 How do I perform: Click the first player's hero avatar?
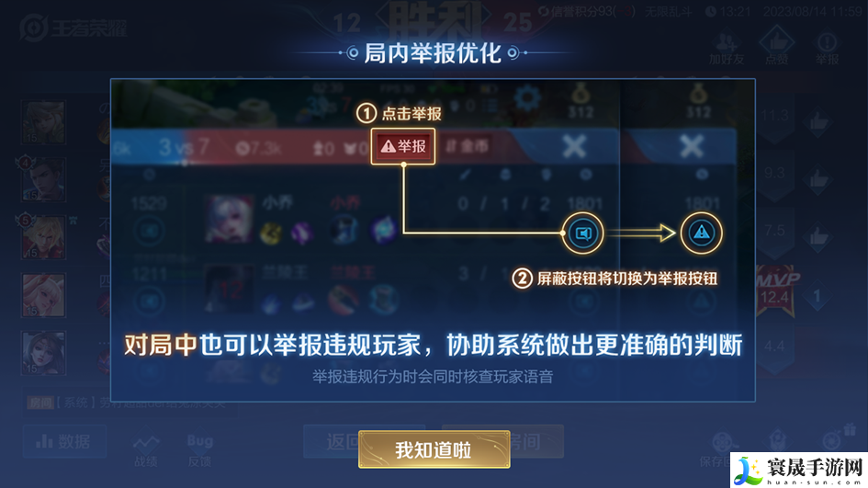[44, 122]
